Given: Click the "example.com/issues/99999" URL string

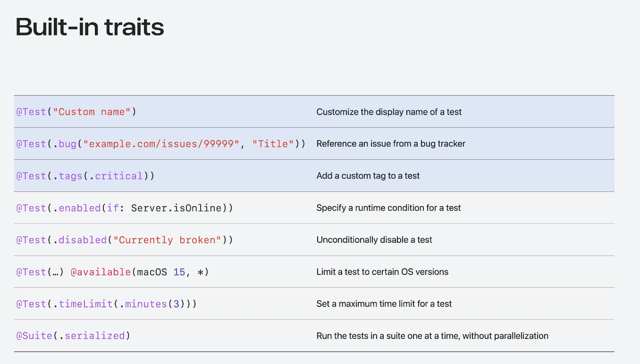Looking at the screenshot, I should [161, 144].
